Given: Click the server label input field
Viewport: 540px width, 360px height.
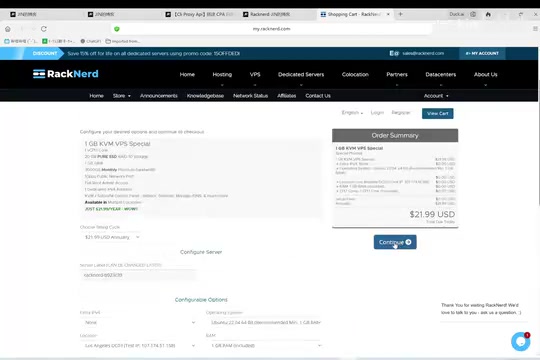Looking at the screenshot, I should click(138, 275).
